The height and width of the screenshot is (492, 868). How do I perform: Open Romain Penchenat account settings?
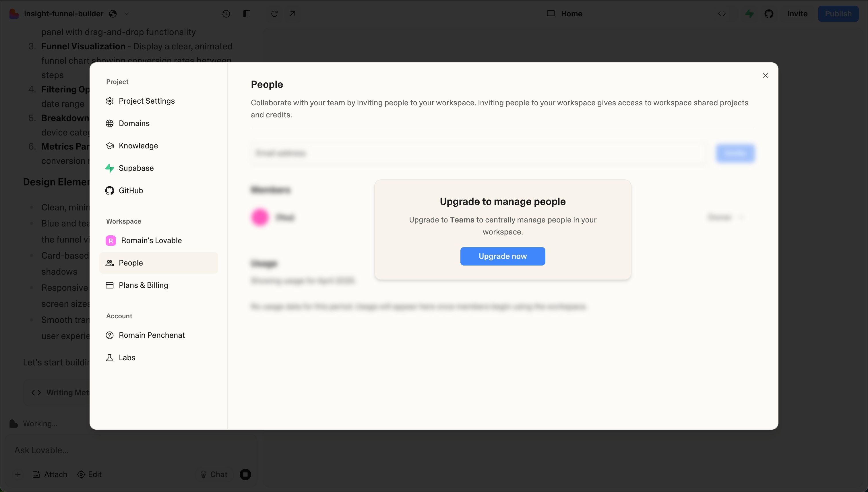tap(158, 335)
